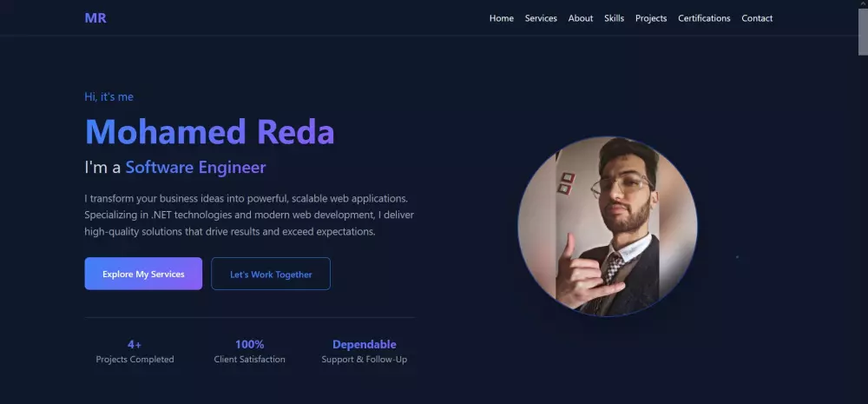The width and height of the screenshot is (868, 404).
Task: Go to the Services section
Action: (x=541, y=18)
